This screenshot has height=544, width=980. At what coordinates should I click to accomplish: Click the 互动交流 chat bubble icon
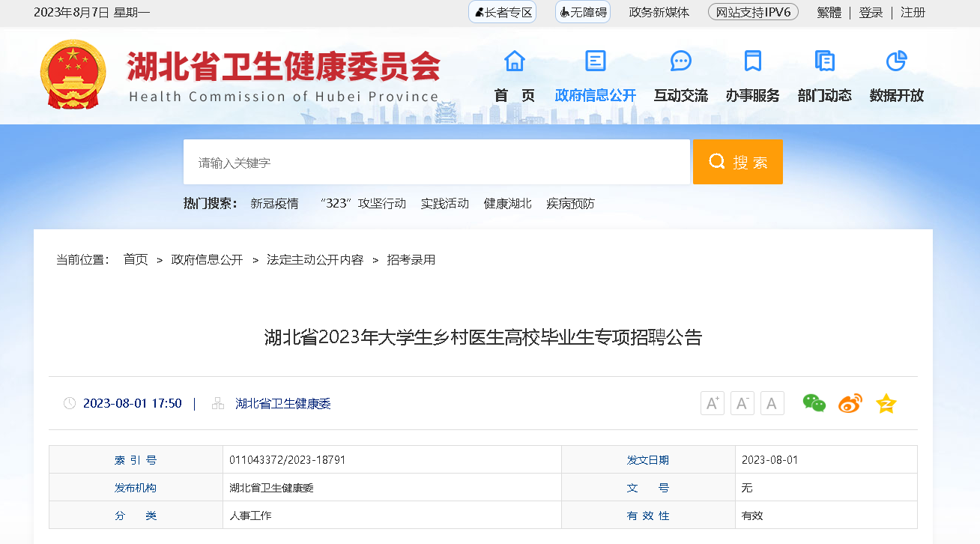(x=680, y=61)
